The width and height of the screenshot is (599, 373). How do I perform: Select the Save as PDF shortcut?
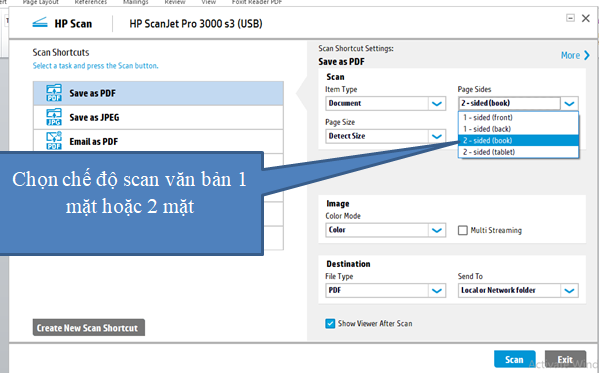pyautogui.click(x=158, y=93)
